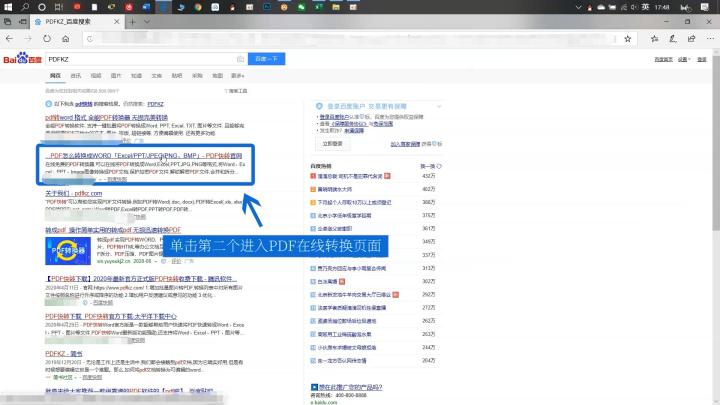Open Photoshop from the taskbar
Image resolution: width=720 pixels, height=405 pixels.
coord(267,7)
